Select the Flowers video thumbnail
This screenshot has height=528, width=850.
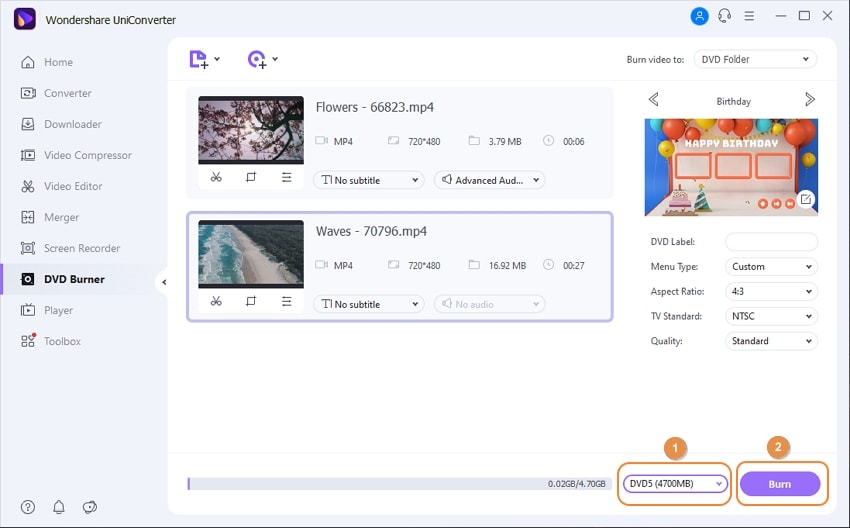click(x=251, y=130)
